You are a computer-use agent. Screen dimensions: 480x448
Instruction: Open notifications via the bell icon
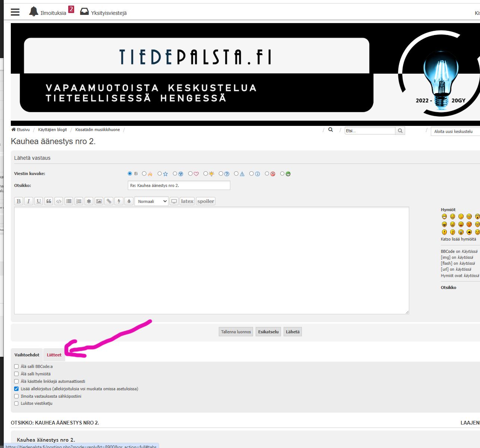coord(34,12)
